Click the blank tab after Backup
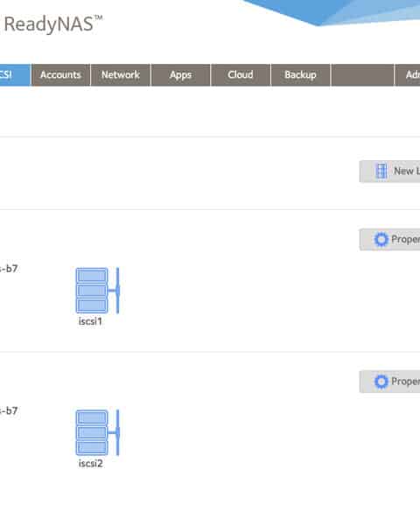420x519 pixels. pos(362,75)
